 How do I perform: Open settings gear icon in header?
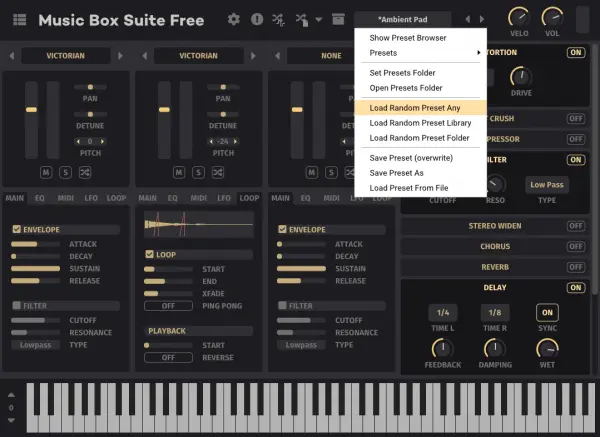click(x=233, y=19)
